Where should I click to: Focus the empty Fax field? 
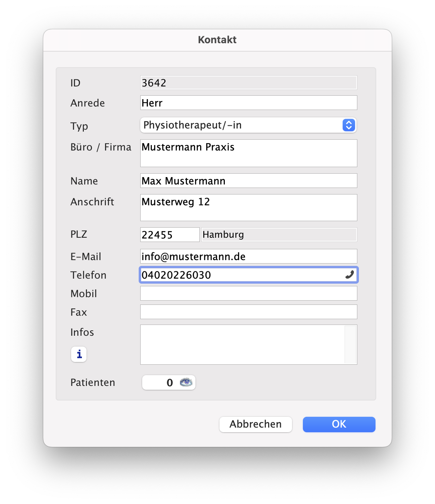(248, 312)
